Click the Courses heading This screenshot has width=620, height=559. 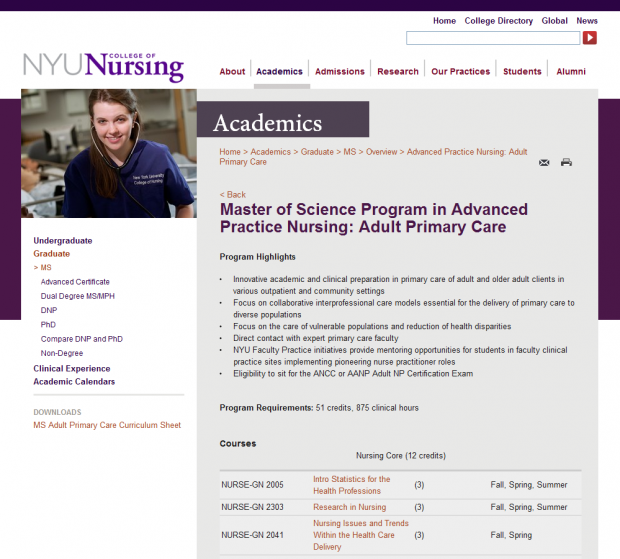[x=238, y=444]
